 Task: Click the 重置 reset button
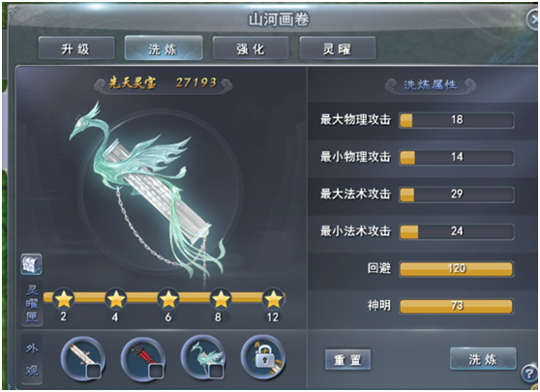(347, 360)
